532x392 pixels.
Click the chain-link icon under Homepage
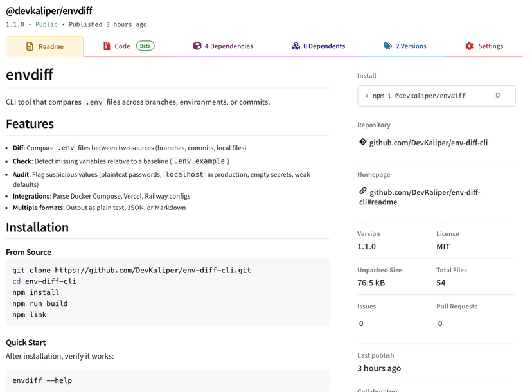pyautogui.click(x=362, y=190)
